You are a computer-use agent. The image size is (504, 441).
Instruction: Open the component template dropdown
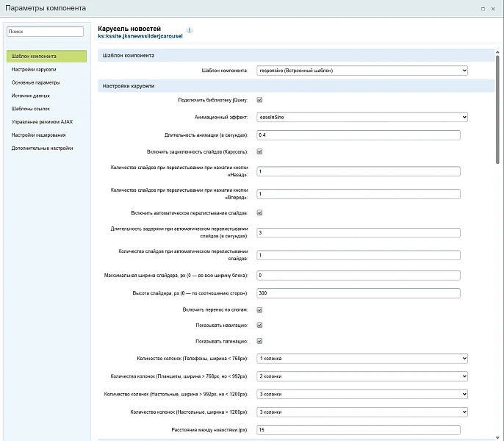(362, 71)
